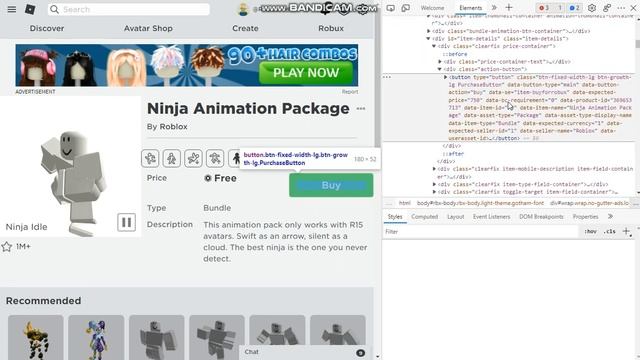Screen dimensions: 640x360
Task: Expand the bundle-animation-btn-container div node
Action: (429, 31)
